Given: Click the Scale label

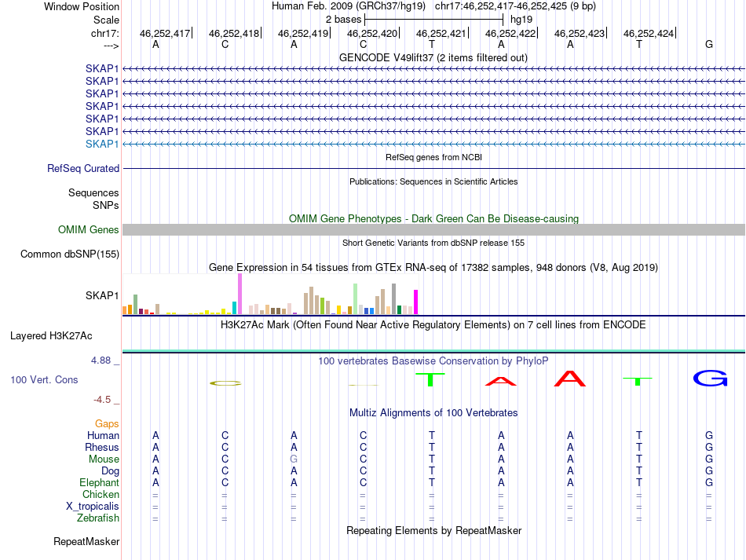Looking at the screenshot, I should click(x=106, y=20).
